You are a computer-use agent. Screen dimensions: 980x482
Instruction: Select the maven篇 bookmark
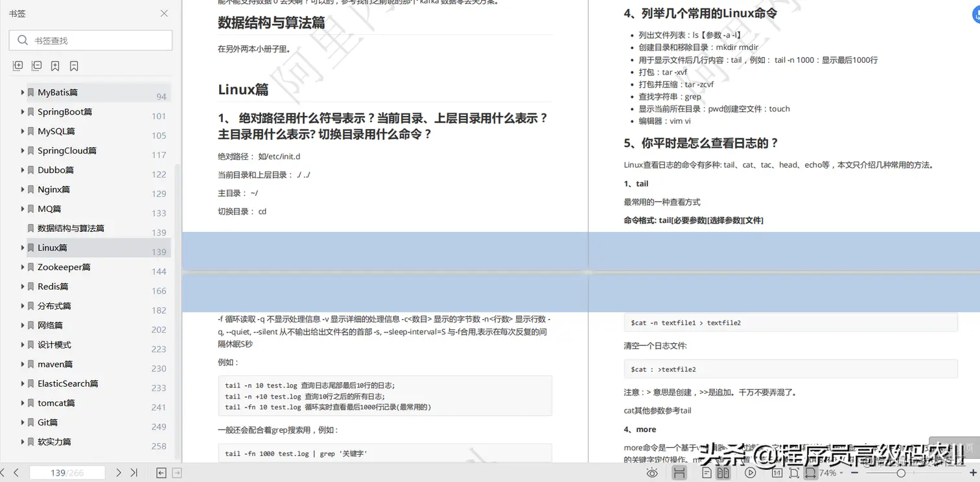click(x=55, y=365)
